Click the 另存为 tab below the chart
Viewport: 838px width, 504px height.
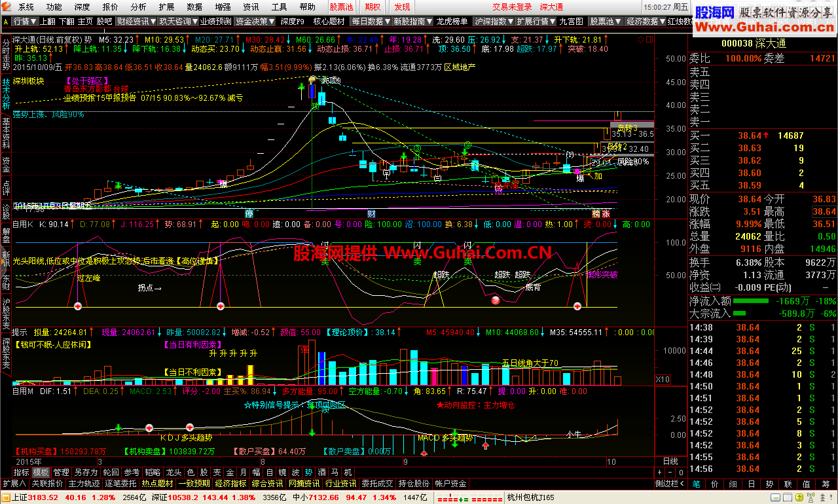(85, 472)
